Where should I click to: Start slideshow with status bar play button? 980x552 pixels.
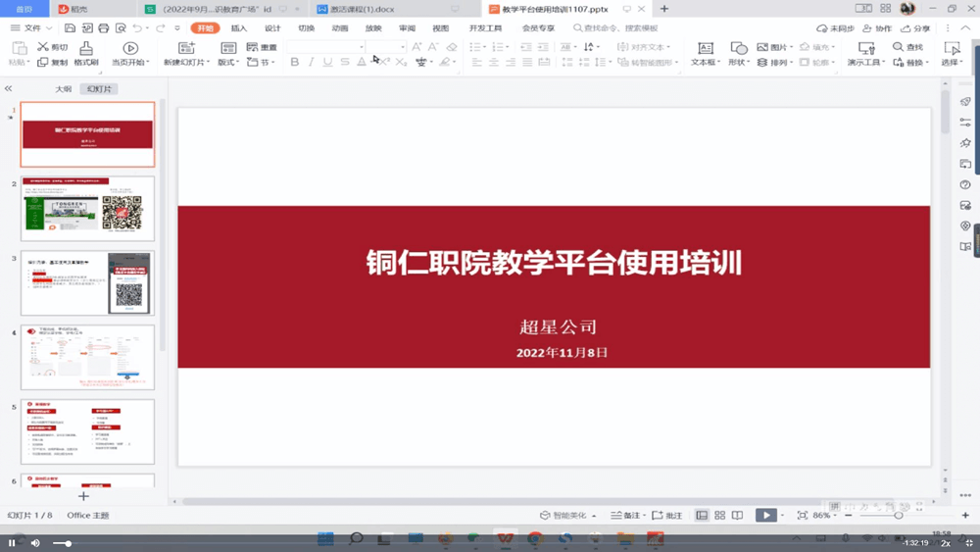click(765, 515)
